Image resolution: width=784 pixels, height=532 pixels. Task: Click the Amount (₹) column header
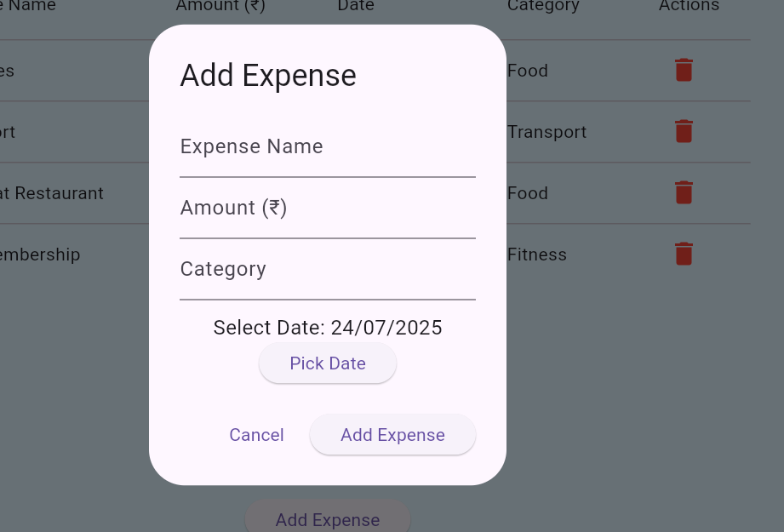pos(220,6)
